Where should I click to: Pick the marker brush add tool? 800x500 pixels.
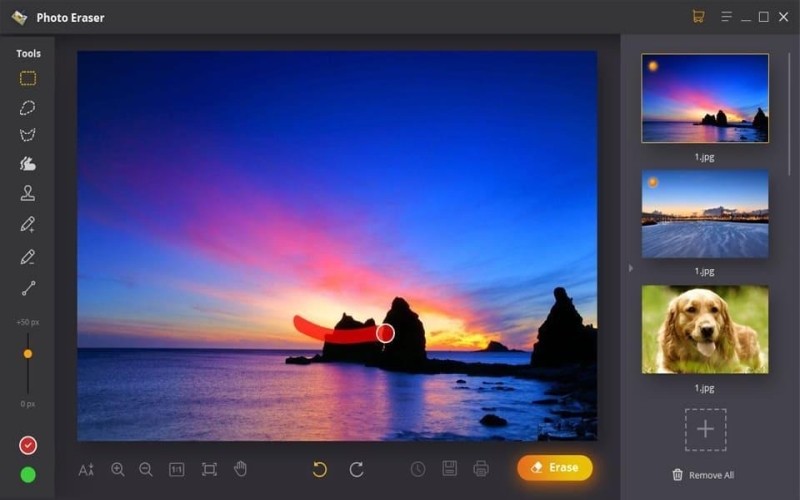click(28, 224)
